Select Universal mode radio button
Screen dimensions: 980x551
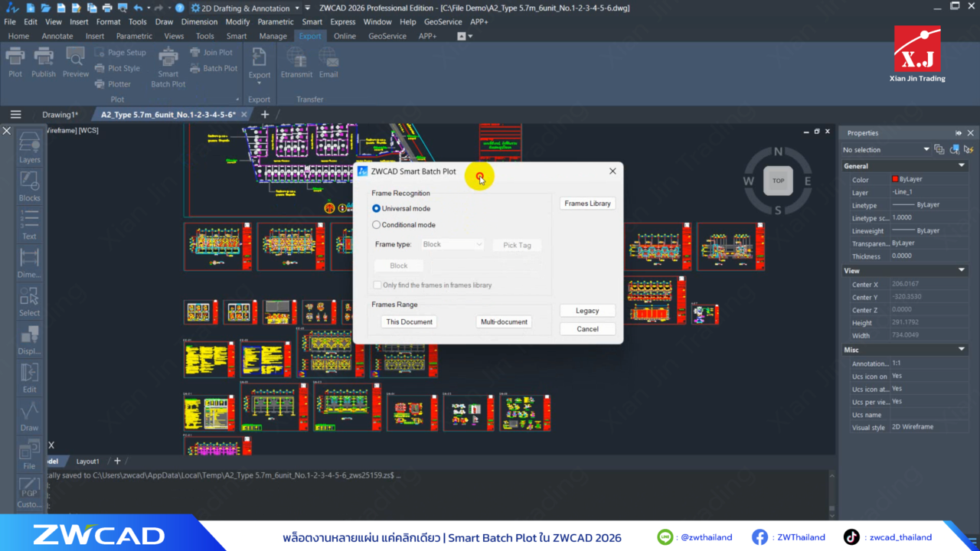376,208
